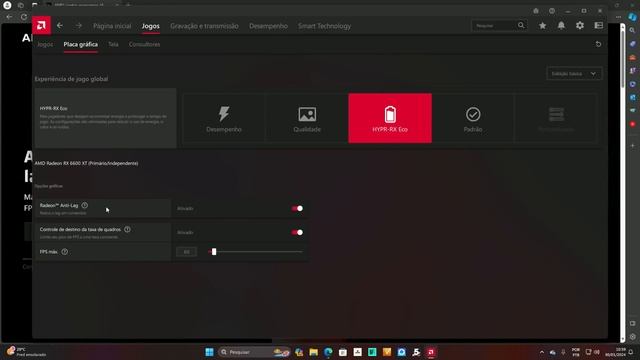Select the Personalizado custom profile

coord(556,118)
